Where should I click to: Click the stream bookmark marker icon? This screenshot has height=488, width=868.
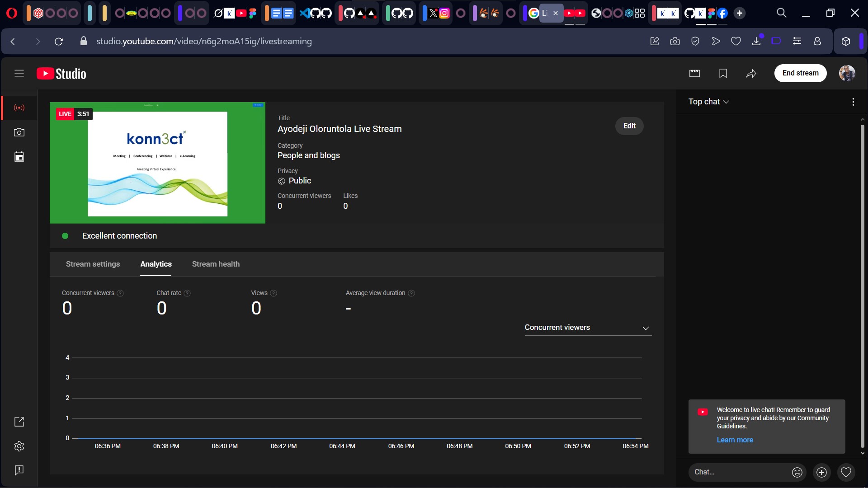coord(723,73)
